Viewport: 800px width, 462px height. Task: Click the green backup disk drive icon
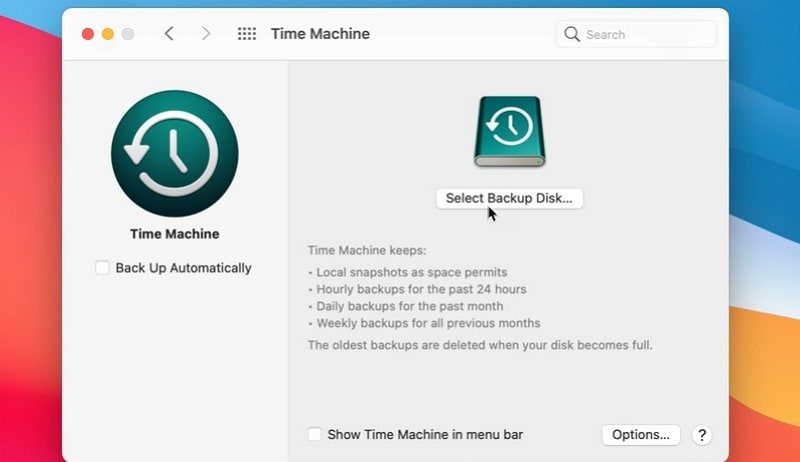tap(510, 132)
